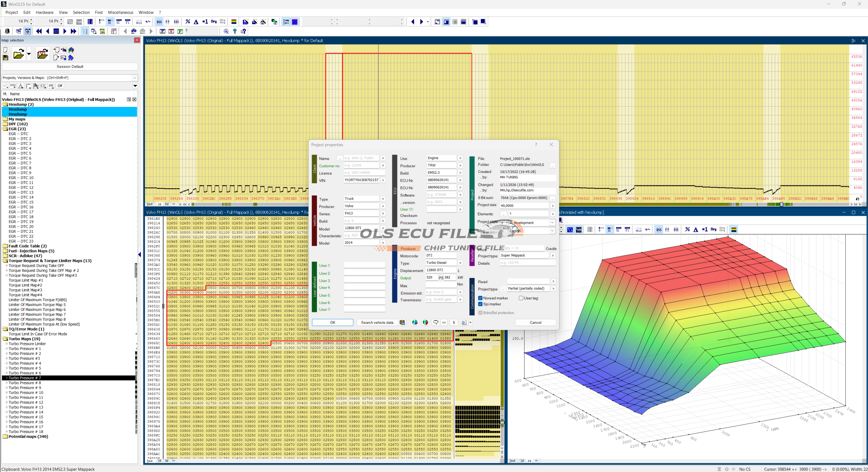868x472 pixels.
Task: Click the Search vehicle data button
Action: 377,322
